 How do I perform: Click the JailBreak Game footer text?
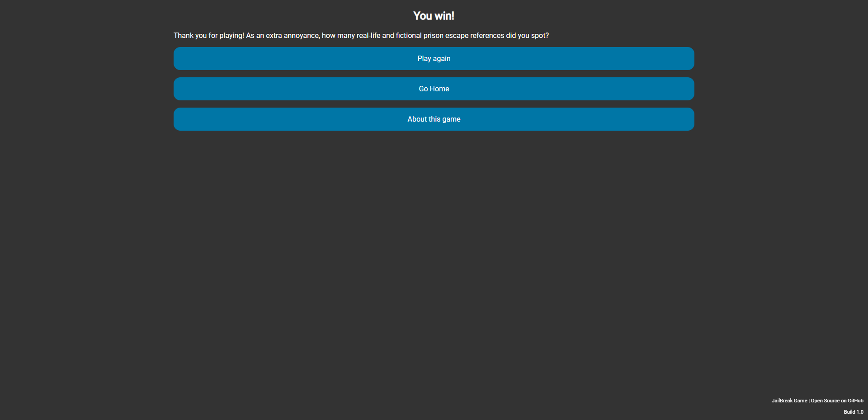point(789,401)
